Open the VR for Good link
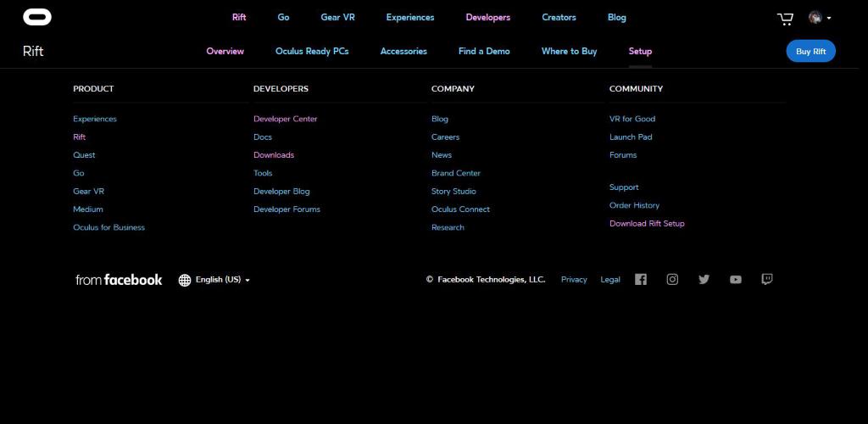The image size is (868, 424). click(x=632, y=119)
